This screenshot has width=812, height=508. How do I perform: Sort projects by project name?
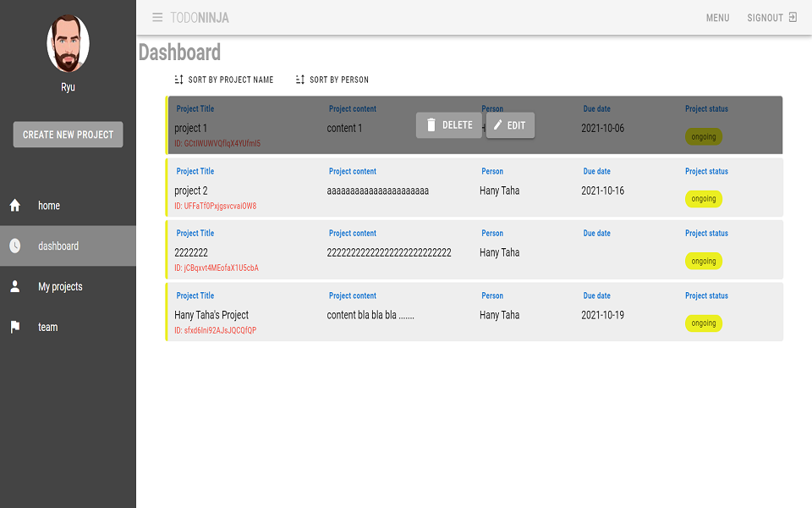(224, 80)
